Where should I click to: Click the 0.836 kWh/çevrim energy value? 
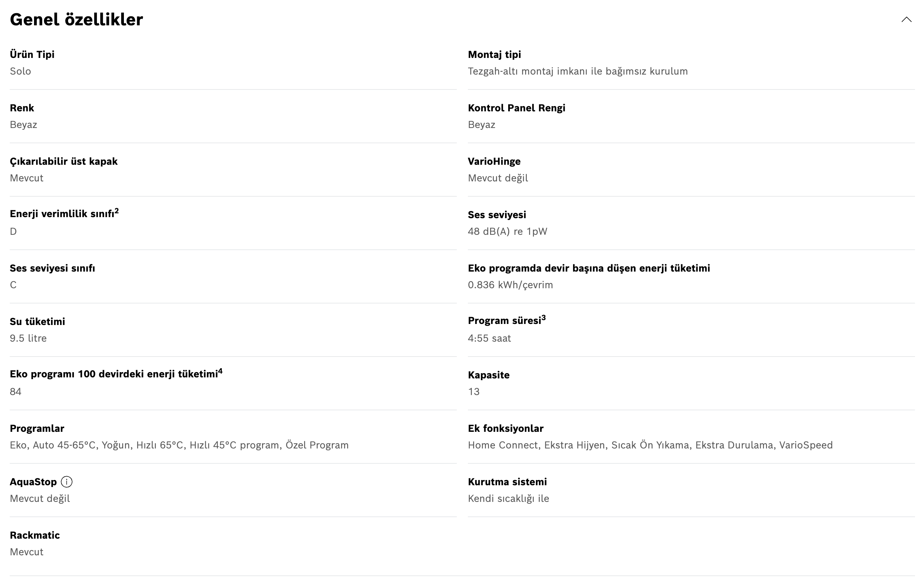pyautogui.click(x=510, y=285)
